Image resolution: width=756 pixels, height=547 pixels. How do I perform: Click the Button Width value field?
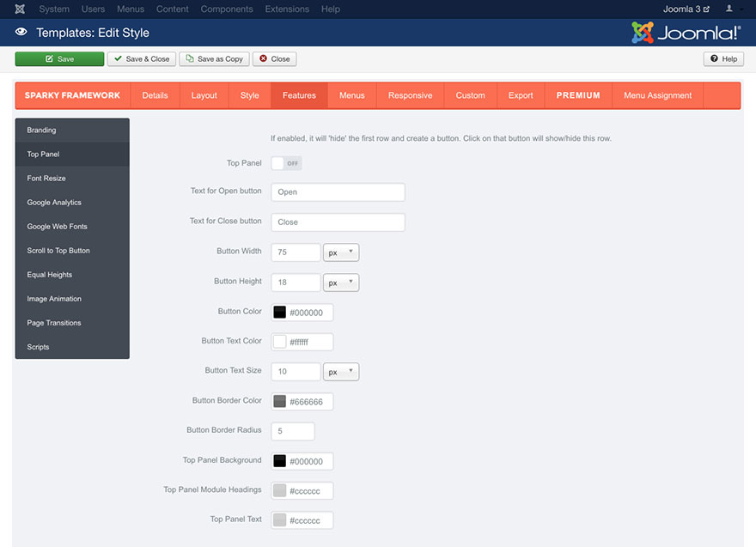[296, 252]
